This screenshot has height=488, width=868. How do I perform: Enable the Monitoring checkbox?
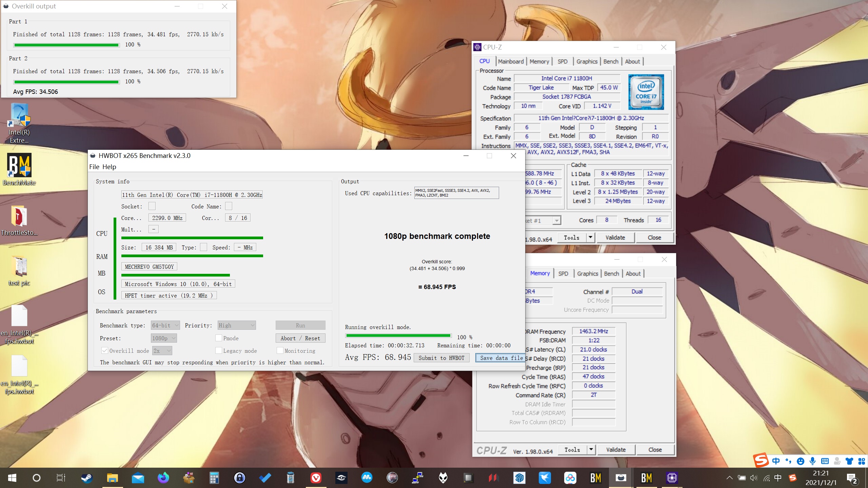280,351
